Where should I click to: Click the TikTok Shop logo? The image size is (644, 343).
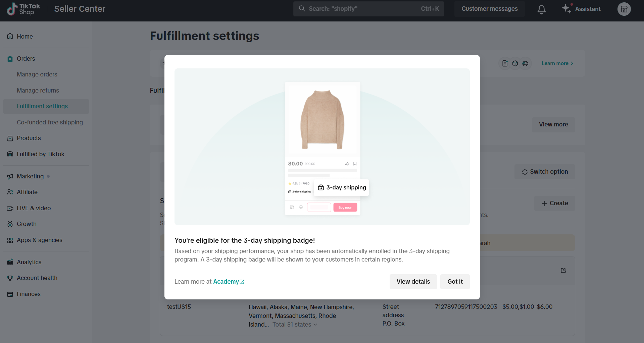coord(23,9)
